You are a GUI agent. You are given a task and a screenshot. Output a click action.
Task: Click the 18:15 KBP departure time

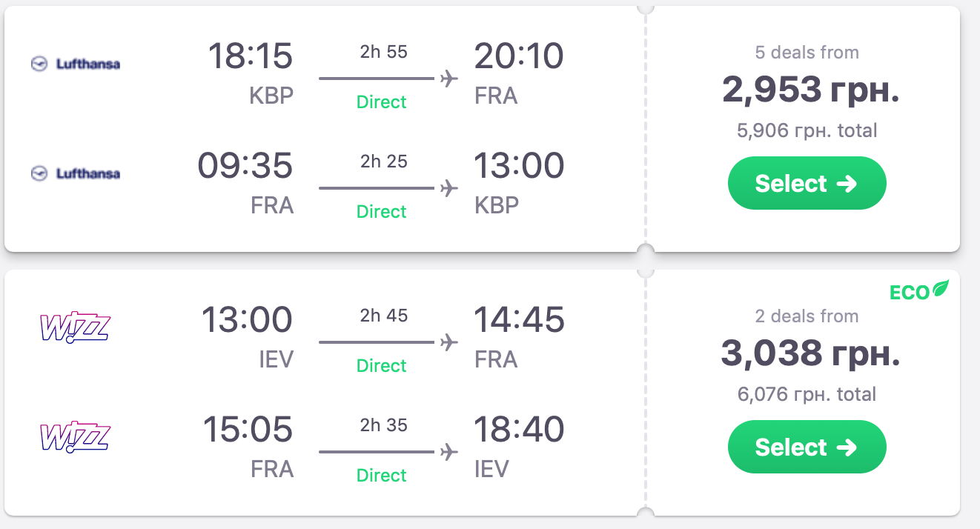[250, 56]
